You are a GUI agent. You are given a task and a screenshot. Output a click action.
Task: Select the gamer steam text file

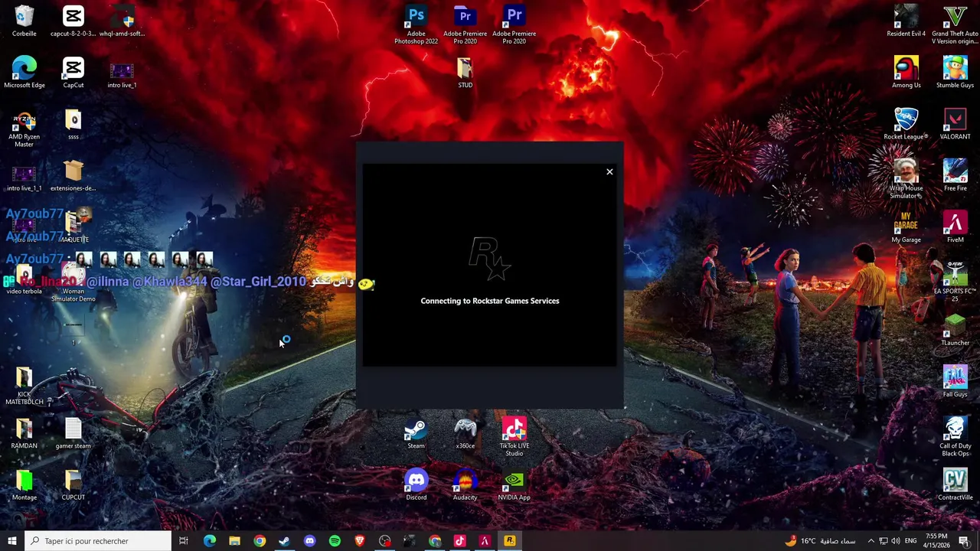point(73,433)
